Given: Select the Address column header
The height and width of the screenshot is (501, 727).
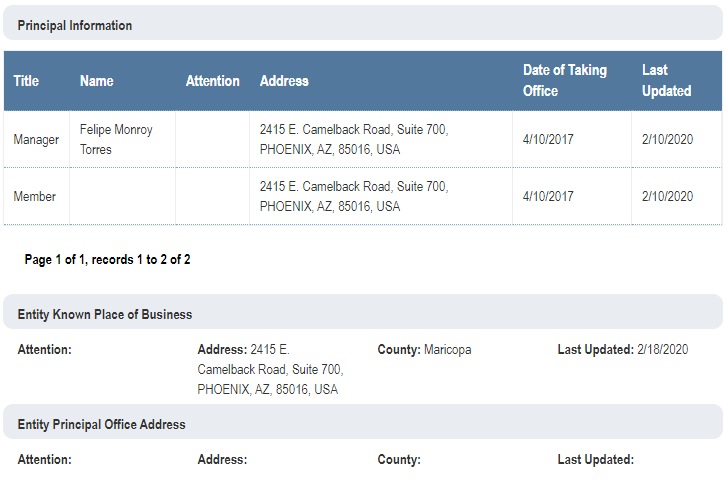Looking at the screenshot, I should (x=284, y=81).
